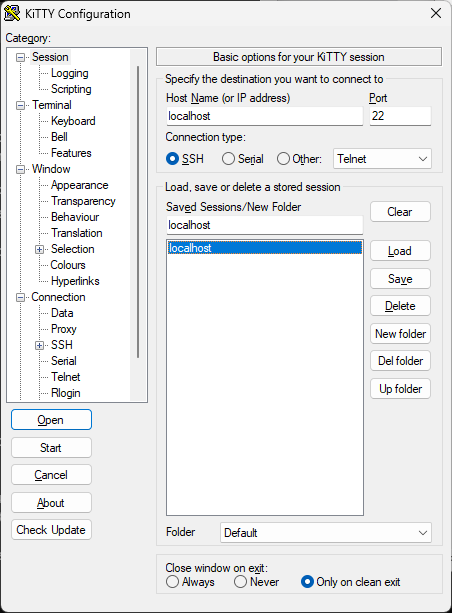Select the Terminal category label
This screenshot has width=452, height=613.
[52, 105]
